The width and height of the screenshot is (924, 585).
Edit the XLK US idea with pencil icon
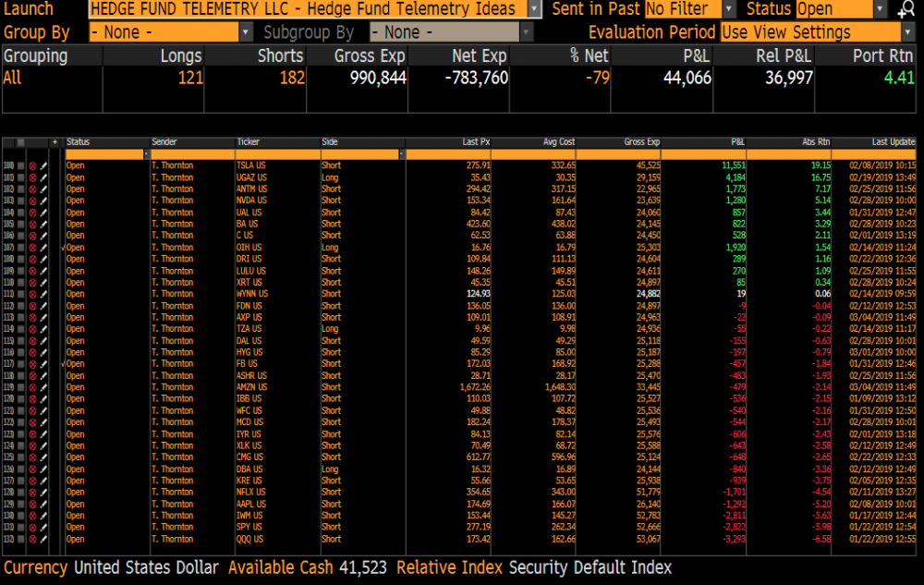(x=43, y=446)
